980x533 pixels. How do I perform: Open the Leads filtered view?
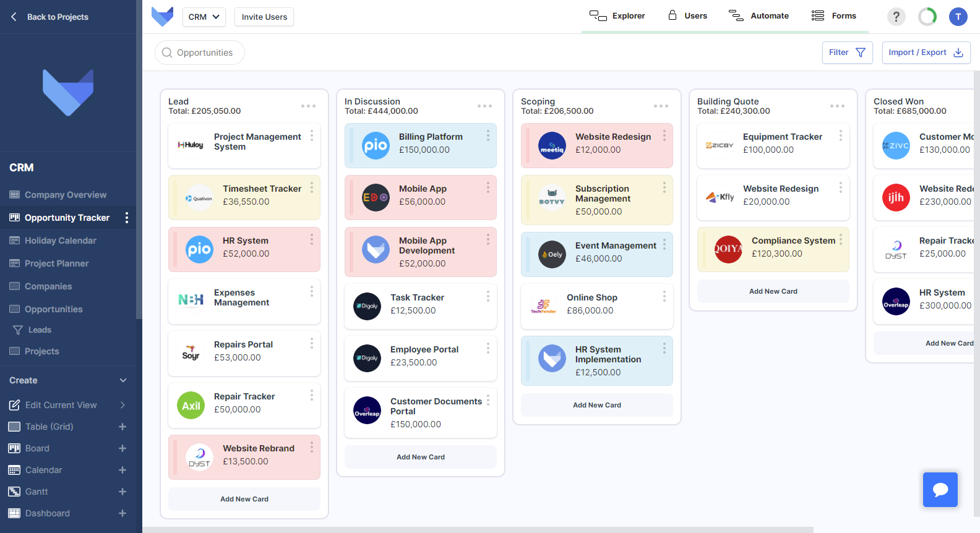[x=40, y=330]
